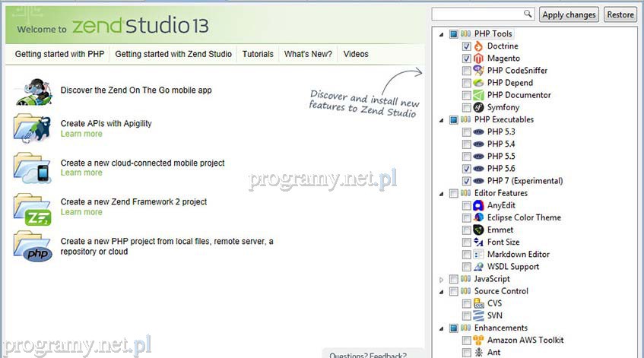Click the Zend On The Go mobile app icon

pyautogui.click(x=33, y=90)
